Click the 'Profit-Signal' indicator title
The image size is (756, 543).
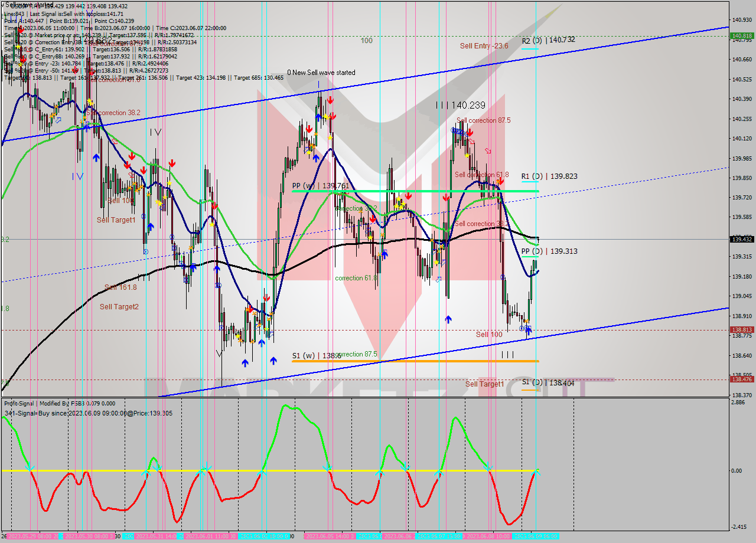19,403
